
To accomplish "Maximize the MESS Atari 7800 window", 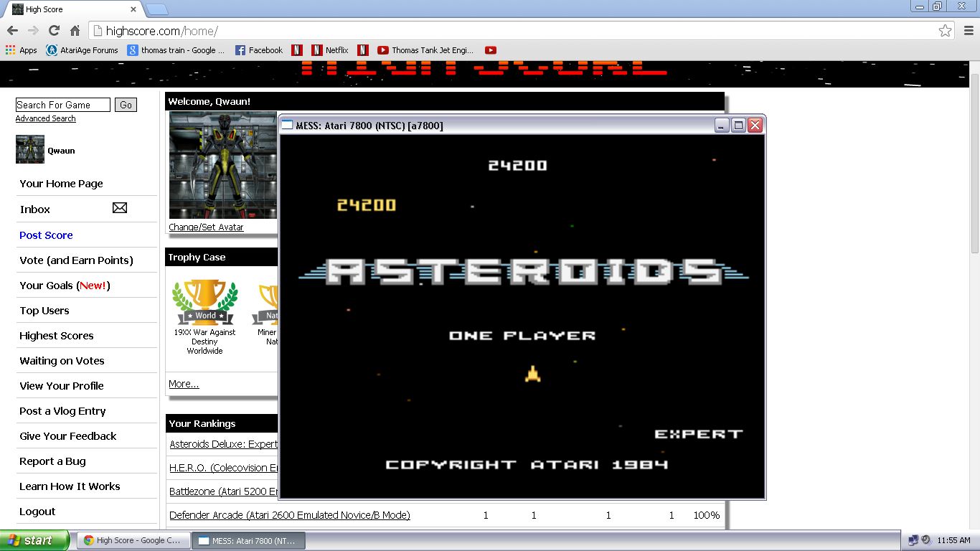I will pyautogui.click(x=738, y=126).
